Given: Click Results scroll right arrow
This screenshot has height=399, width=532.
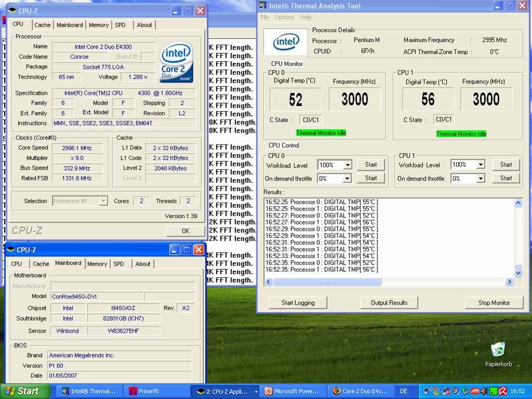Looking at the screenshot, I should click(x=509, y=282).
